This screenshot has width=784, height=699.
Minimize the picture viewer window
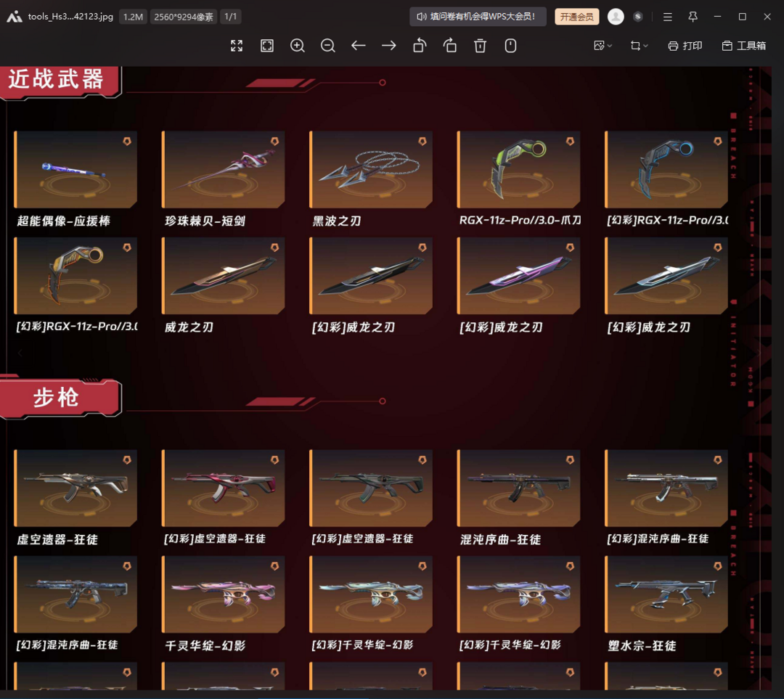point(717,17)
